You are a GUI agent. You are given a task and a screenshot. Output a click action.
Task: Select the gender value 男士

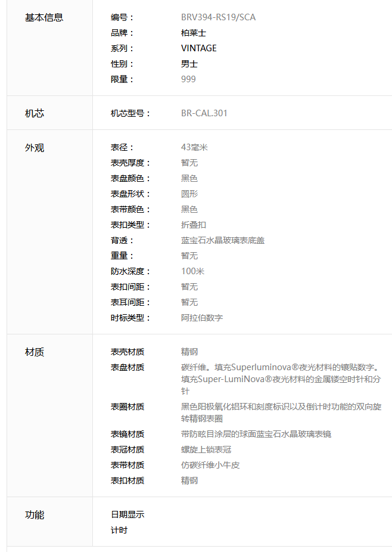pyautogui.click(x=189, y=64)
